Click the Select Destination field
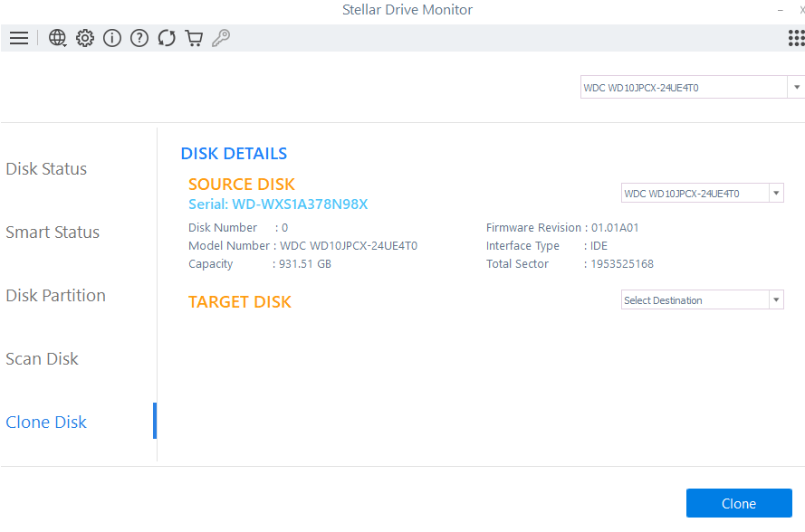Image resolution: width=805 pixels, height=532 pixels. [695, 299]
